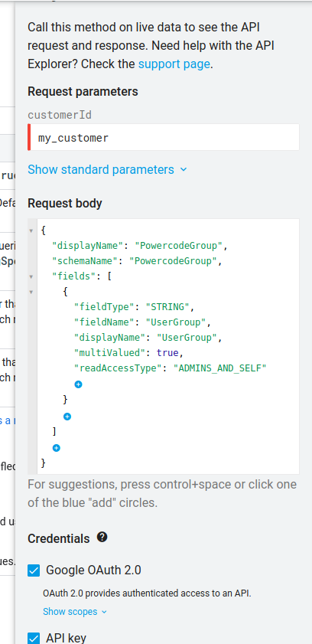The width and height of the screenshot is (312, 644).
Task: Click the multiValued true value
Action: [x=167, y=353]
